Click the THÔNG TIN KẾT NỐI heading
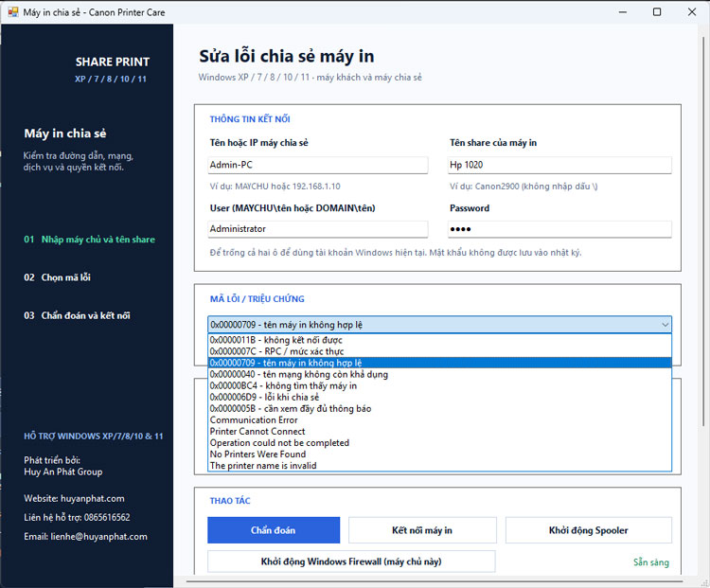The width and height of the screenshot is (710, 588). pyautogui.click(x=250, y=119)
